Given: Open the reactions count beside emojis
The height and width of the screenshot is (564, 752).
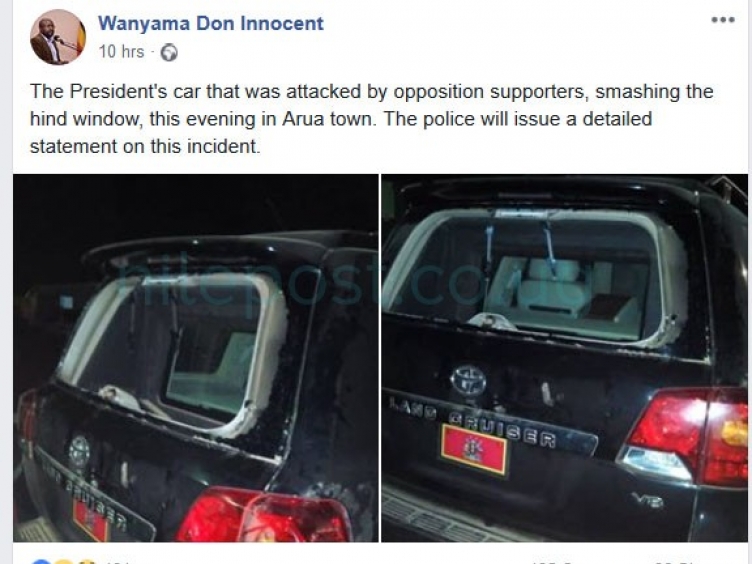Looking at the screenshot, I should (117, 562).
